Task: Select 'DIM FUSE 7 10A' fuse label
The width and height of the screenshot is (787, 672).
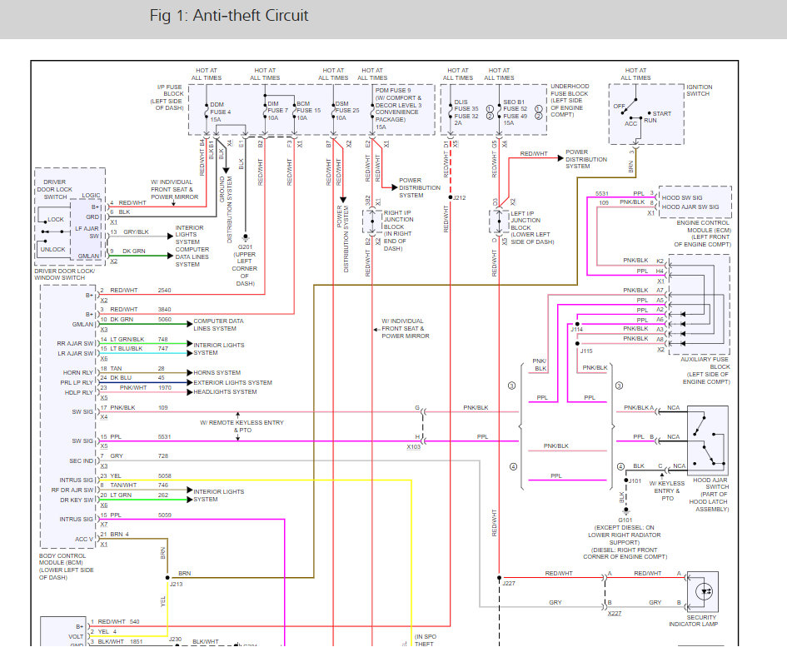Action: point(277,111)
